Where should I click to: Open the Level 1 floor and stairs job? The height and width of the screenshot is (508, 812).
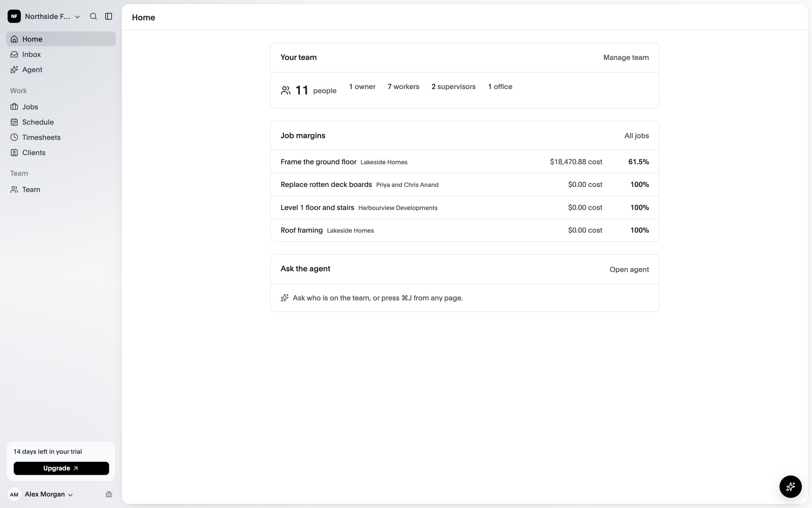[465, 207]
